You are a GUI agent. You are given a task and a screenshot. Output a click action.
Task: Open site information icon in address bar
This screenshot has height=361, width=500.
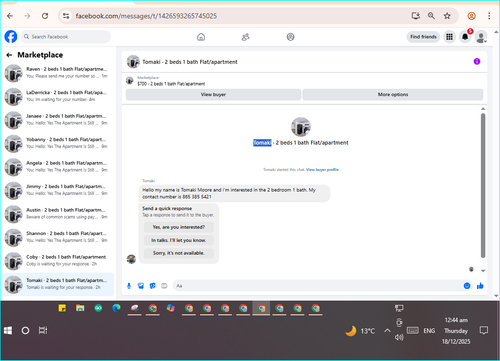click(x=66, y=16)
